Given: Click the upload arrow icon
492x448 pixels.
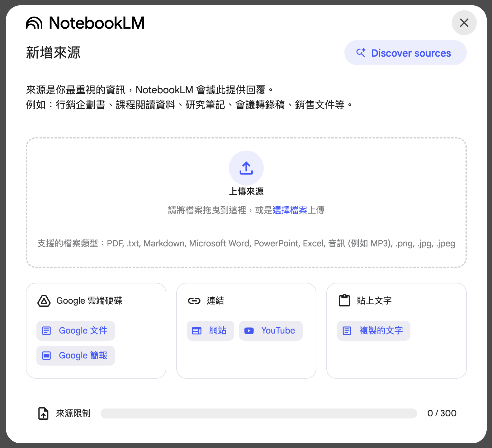Looking at the screenshot, I should click(246, 168).
